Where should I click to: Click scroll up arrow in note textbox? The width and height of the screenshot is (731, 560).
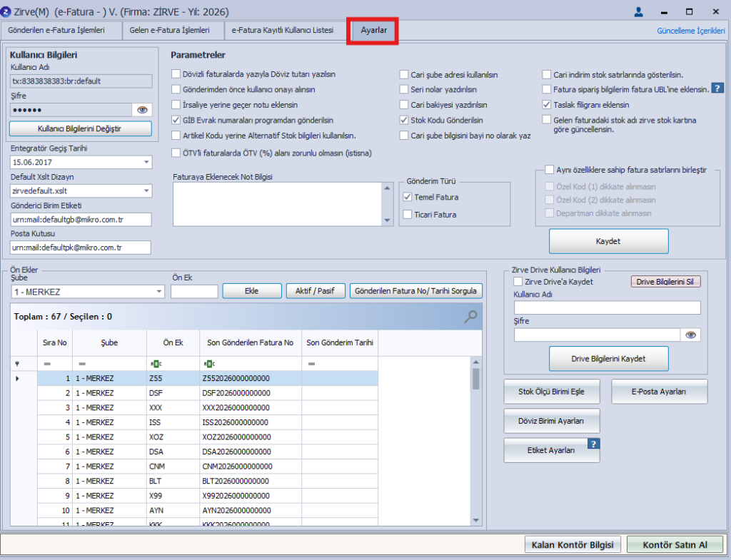387,188
